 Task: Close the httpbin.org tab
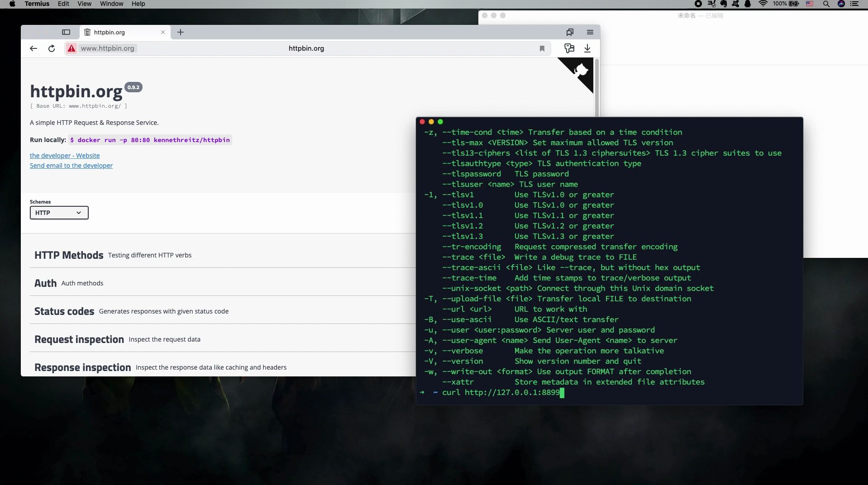click(163, 32)
